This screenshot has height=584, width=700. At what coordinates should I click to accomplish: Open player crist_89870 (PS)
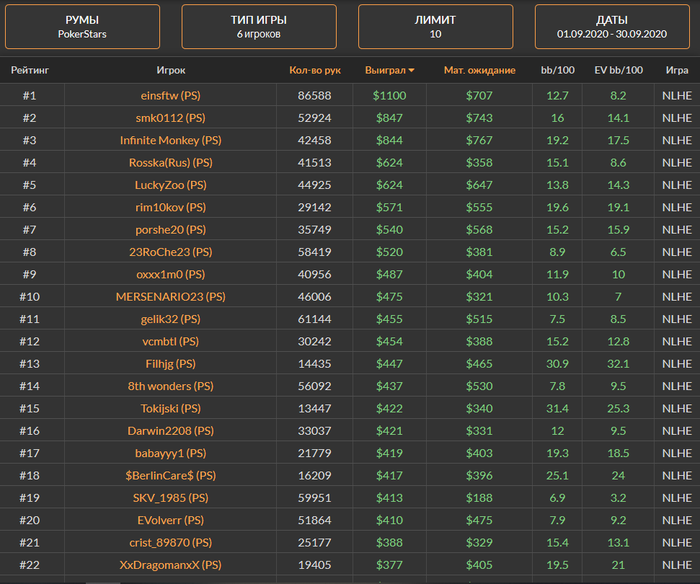(171, 542)
